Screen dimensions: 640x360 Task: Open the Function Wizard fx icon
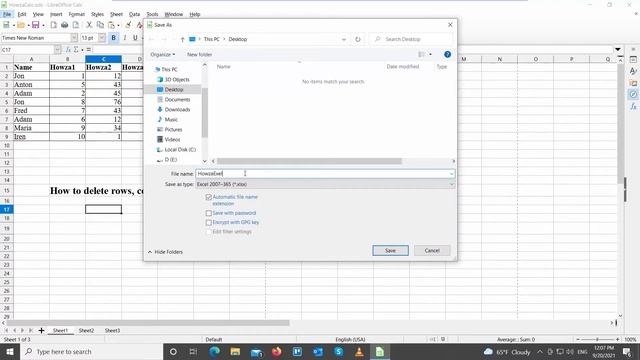pos(68,49)
